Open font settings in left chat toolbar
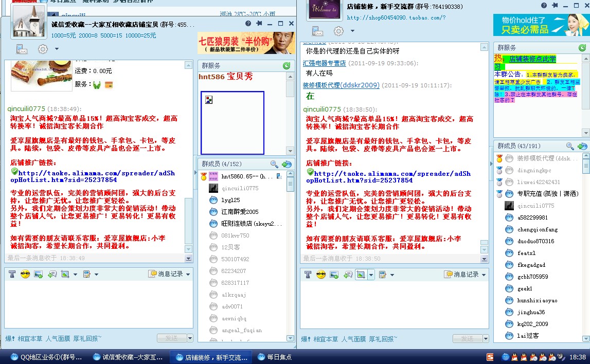 tap(12, 274)
